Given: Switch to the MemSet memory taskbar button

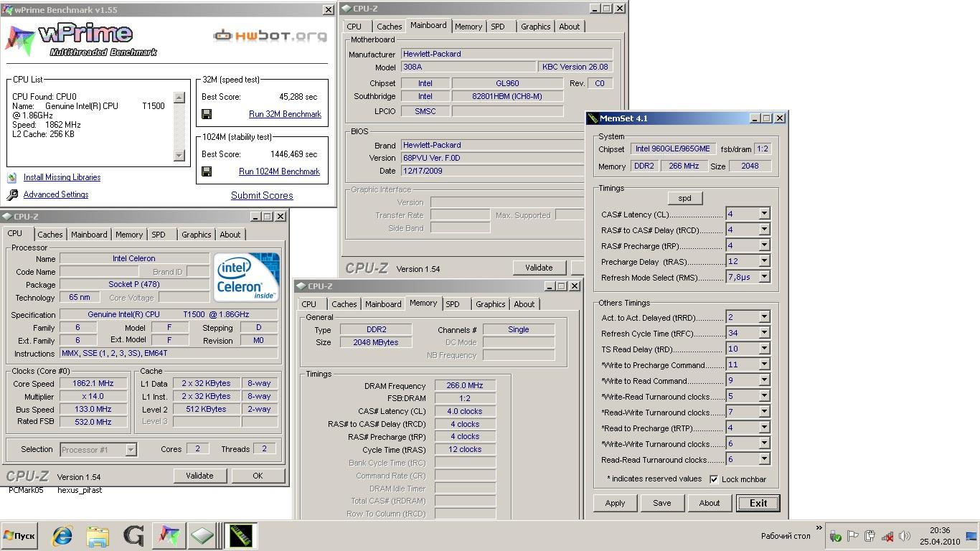Looking at the screenshot, I should [x=240, y=536].
